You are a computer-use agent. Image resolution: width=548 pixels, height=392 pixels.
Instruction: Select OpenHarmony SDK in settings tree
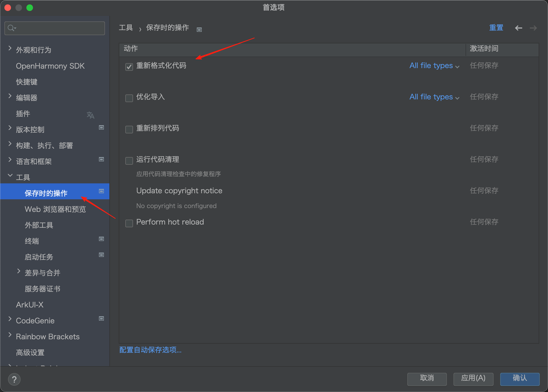tap(50, 66)
